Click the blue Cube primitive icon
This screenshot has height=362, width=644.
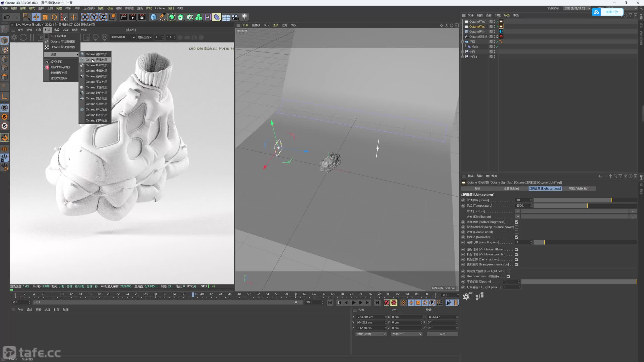153,17
